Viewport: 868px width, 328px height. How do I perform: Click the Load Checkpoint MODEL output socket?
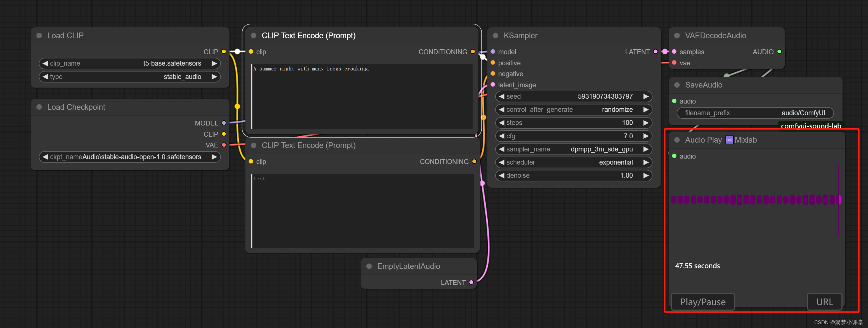tap(224, 123)
